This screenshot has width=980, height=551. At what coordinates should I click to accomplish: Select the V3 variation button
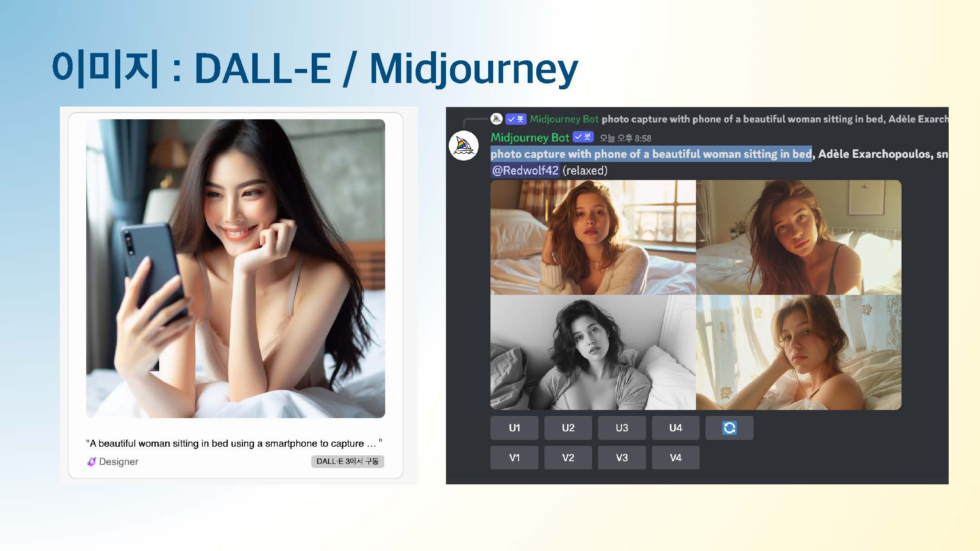pyautogui.click(x=622, y=458)
